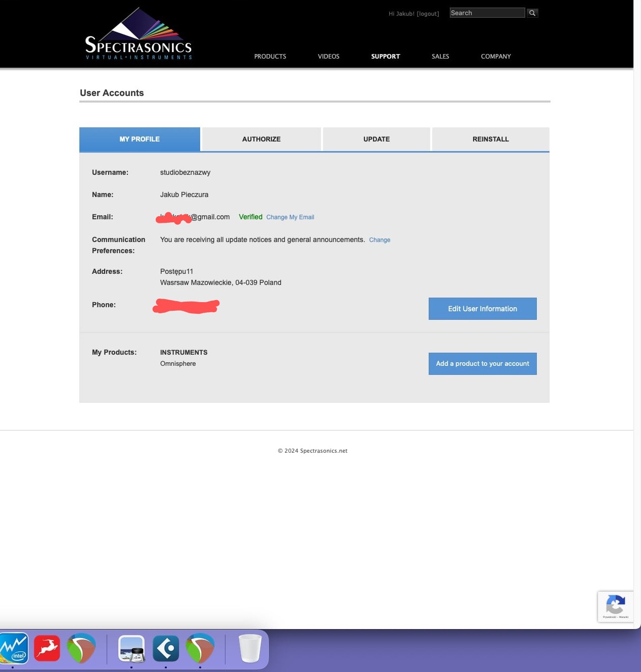Select the REINSTALL tab
This screenshot has width=641, height=672.
(x=490, y=139)
